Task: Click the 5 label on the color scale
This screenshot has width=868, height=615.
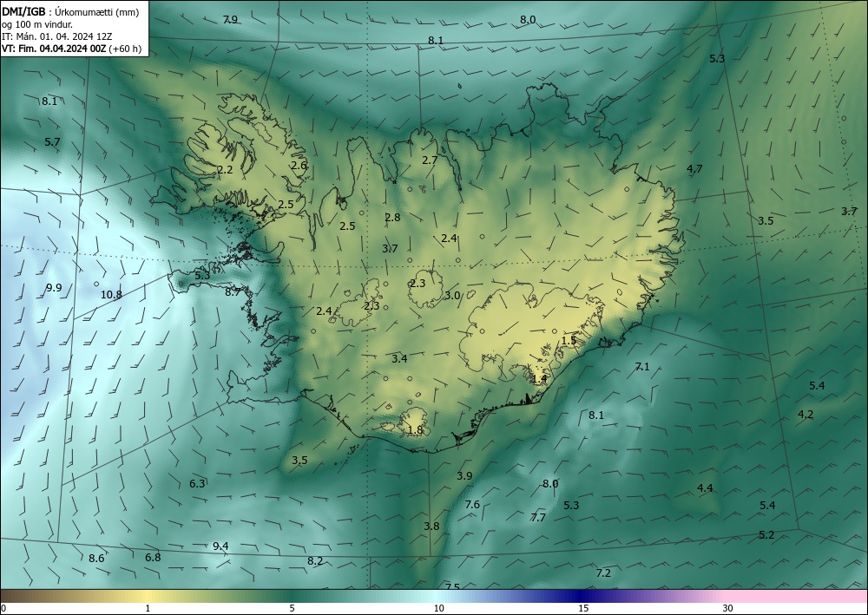Action: [292, 609]
